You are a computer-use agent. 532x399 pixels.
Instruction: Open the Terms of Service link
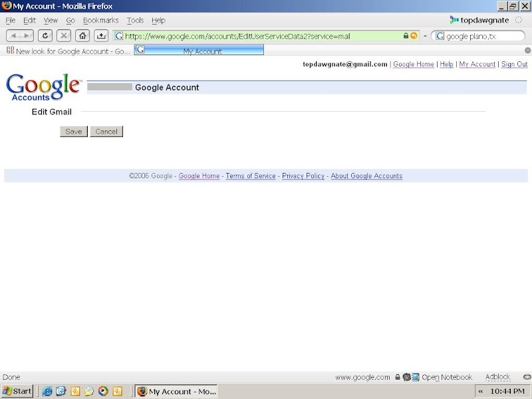251,176
